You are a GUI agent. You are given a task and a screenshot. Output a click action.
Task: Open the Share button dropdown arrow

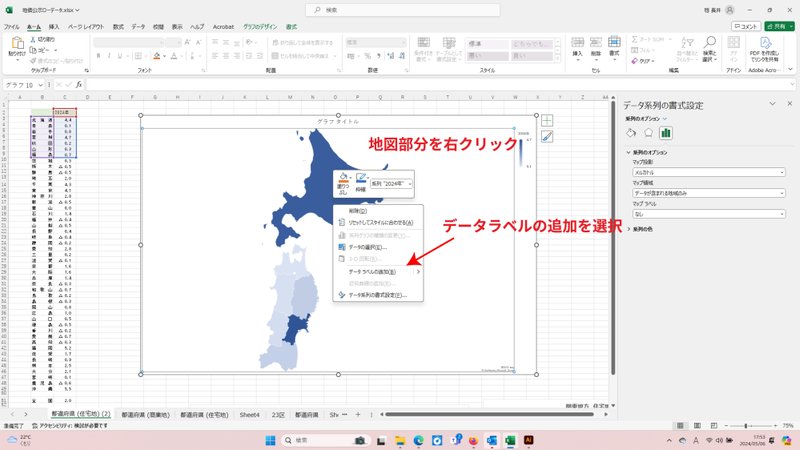tap(791, 26)
